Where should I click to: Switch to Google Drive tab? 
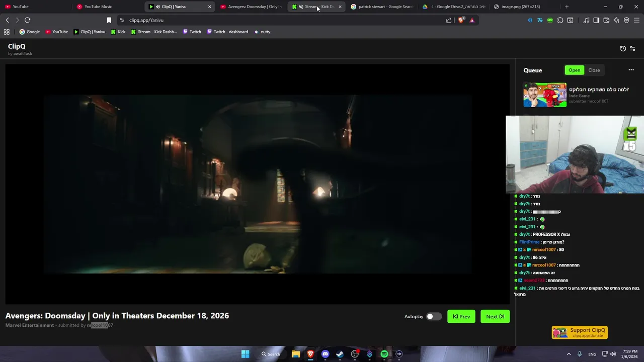[454, 7]
